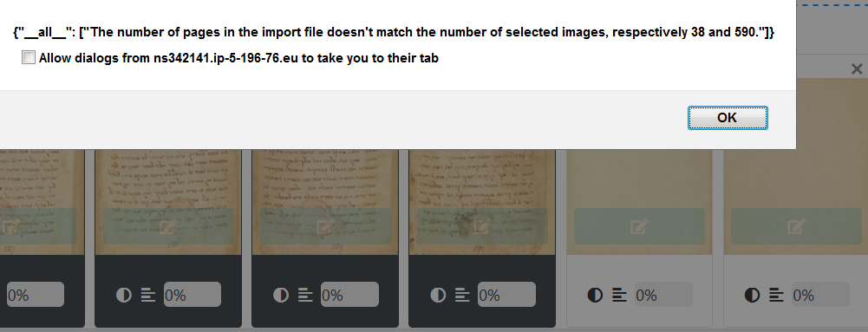Click the OK button in the dialog
The height and width of the screenshot is (332, 868).
[728, 118]
